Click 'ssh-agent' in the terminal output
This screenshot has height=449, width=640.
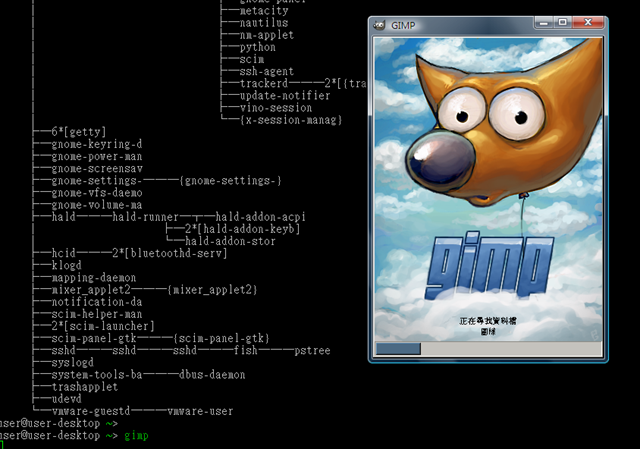tap(267, 71)
